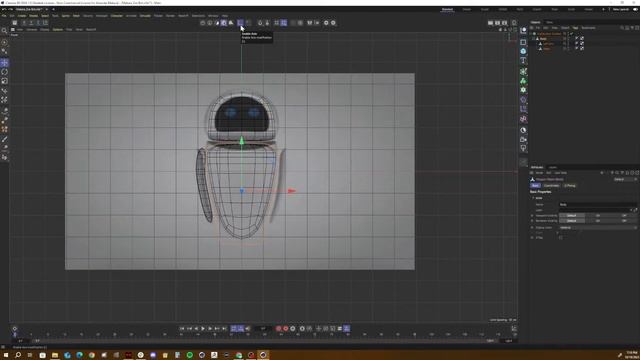Open the coordinate system dropdown beside Z lock
This screenshot has width=640, height=360.
(45, 23)
